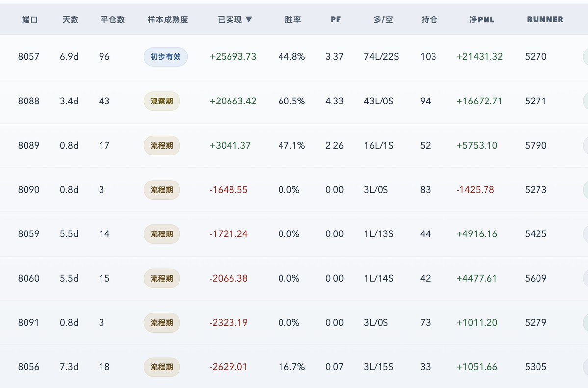
Task: Select the 流程期 badge in row 8090
Action: click(162, 189)
